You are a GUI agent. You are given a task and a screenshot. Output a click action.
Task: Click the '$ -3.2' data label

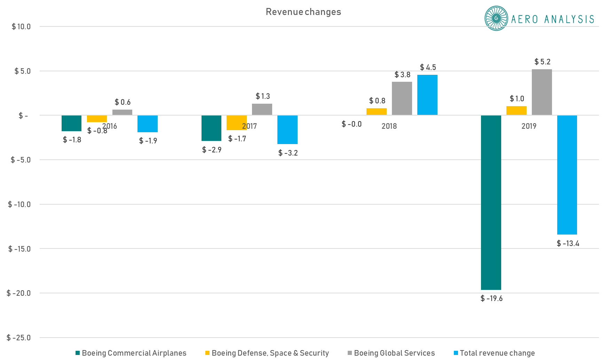point(288,153)
